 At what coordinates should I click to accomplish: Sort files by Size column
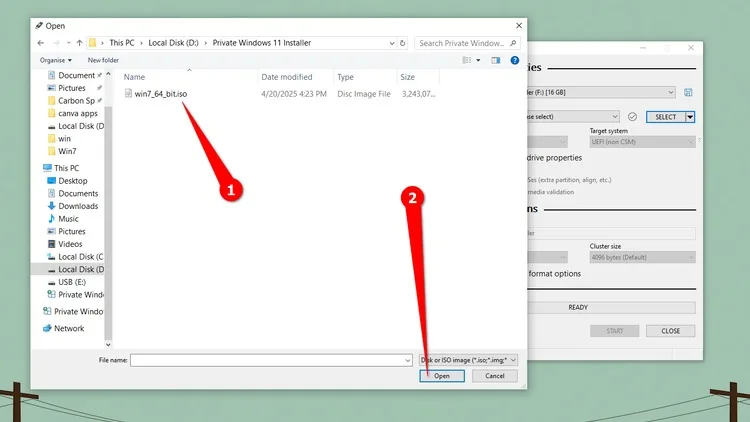click(408, 77)
